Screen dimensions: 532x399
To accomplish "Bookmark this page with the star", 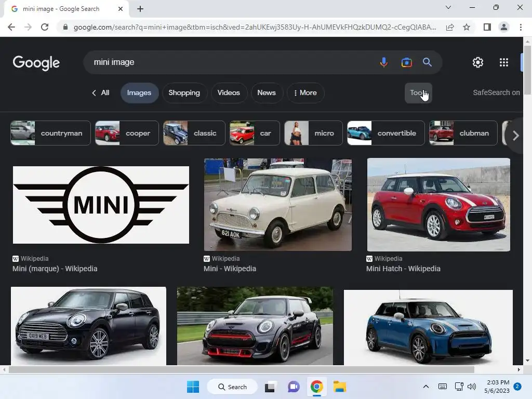I will [467, 27].
